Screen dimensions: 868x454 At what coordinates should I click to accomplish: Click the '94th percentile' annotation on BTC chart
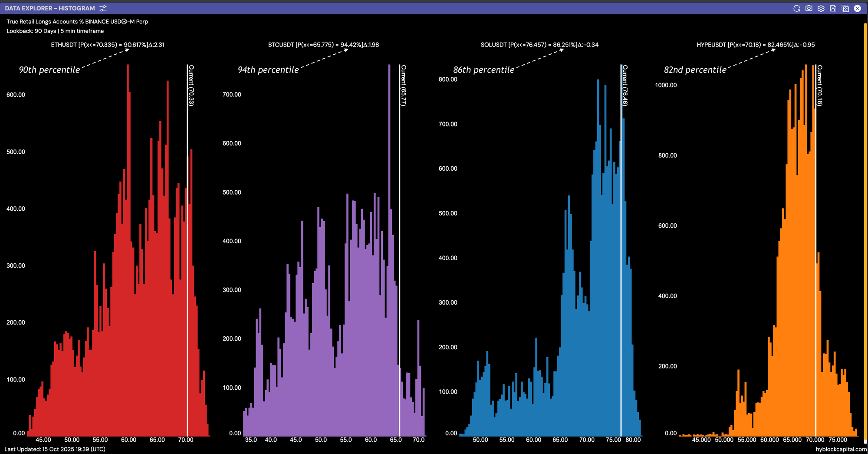[268, 70]
